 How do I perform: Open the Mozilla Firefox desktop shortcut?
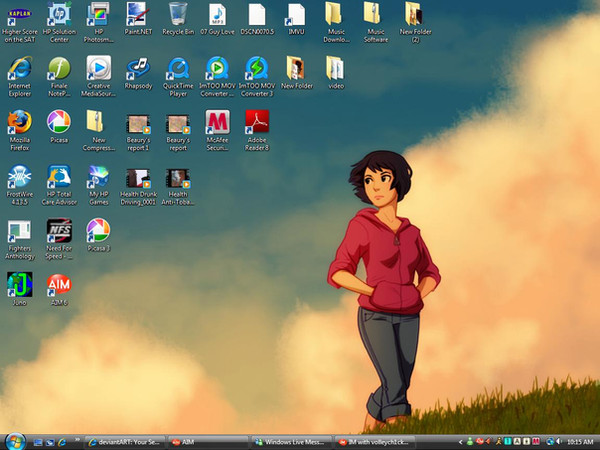coord(18,123)
